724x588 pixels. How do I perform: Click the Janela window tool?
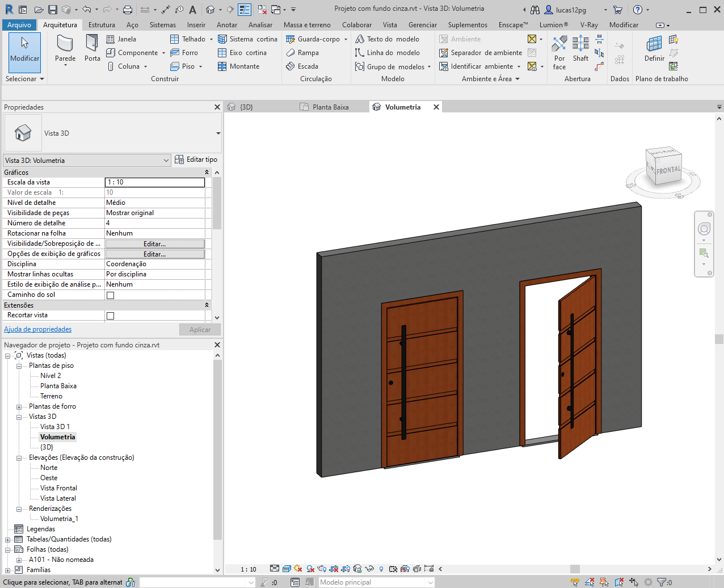121,39
